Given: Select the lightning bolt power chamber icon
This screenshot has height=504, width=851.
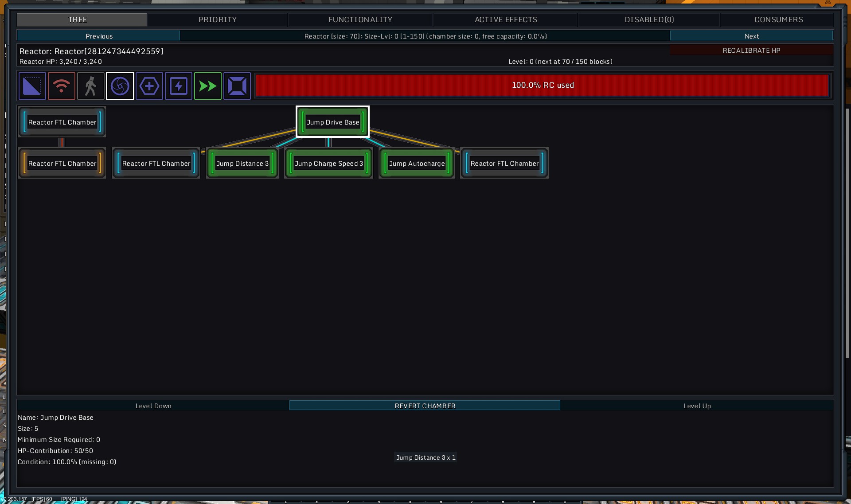Looking at the screenshot, I should click(179, 86).
